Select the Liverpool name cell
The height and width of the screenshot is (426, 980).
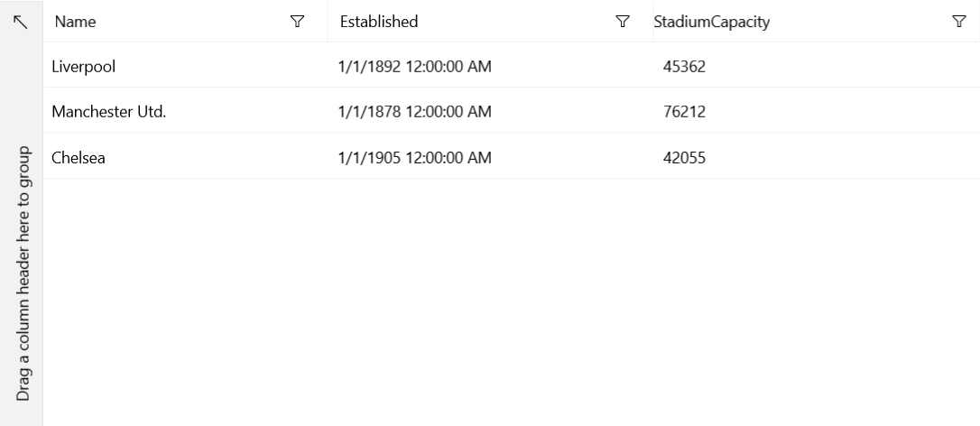[x=84, y=66]
